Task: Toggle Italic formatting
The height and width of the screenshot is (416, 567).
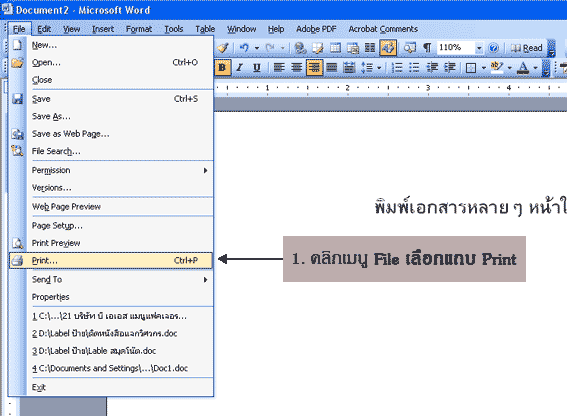Action: 239,67
